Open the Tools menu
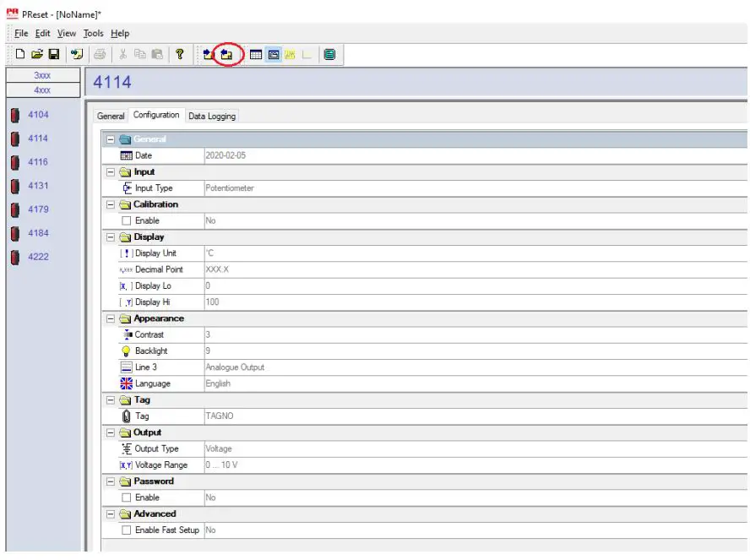 pos(93,33)
